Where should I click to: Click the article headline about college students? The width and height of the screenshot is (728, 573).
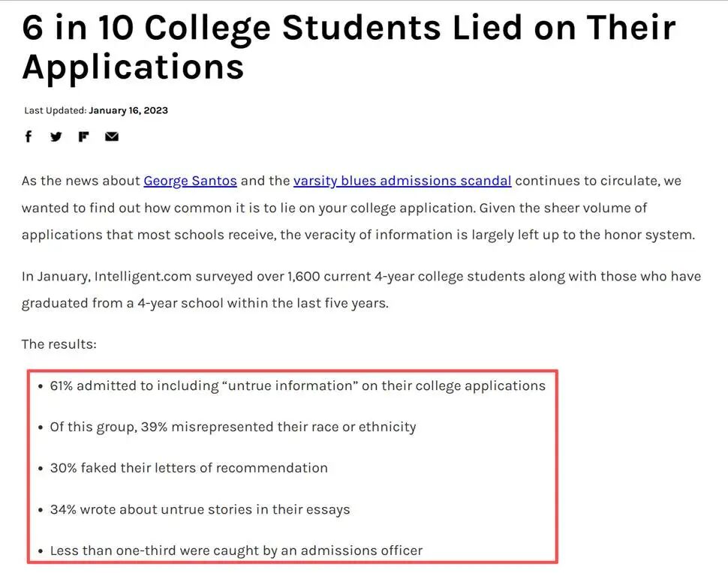click(x=349, y=46)
